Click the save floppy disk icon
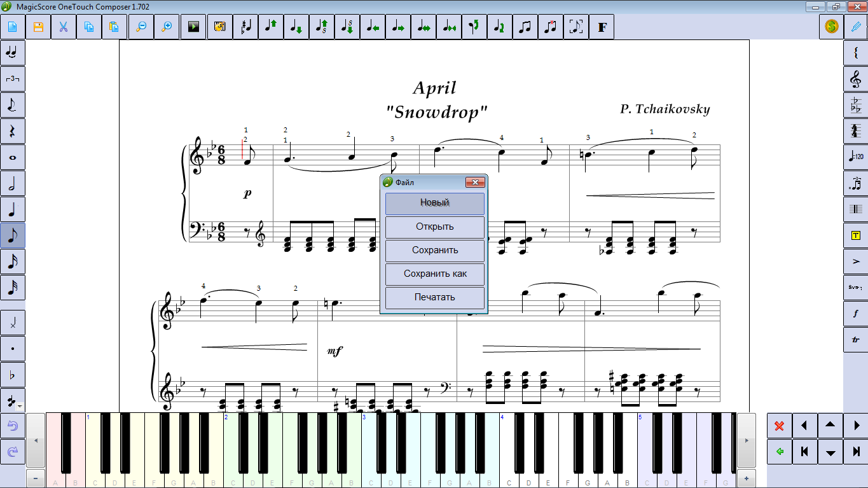 pyautogui.click(x=38, y=27)
